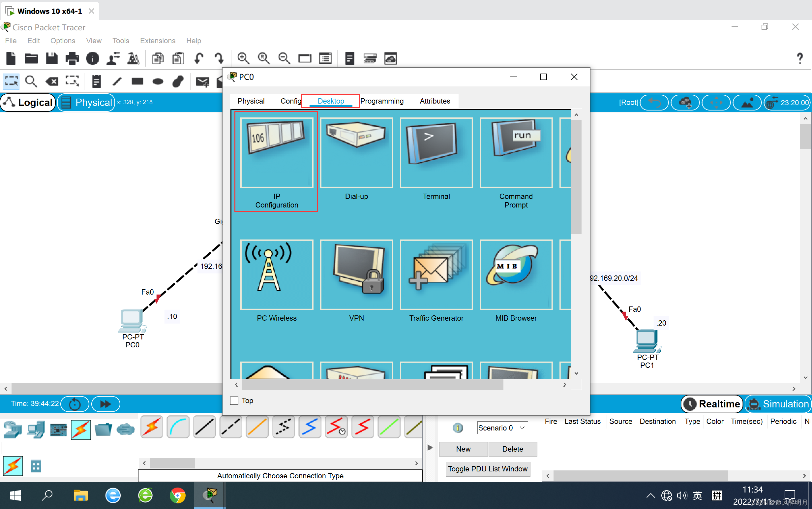Open the IP Configuration app
Viewport: 812px width, 509px height.
coord(277,153)
